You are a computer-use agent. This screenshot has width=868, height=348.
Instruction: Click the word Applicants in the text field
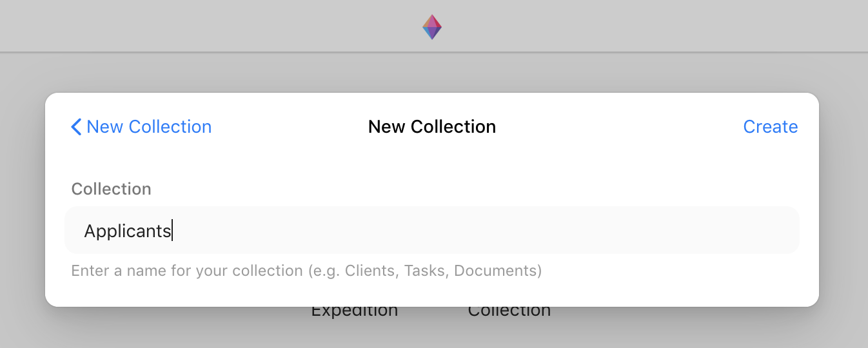128,231
